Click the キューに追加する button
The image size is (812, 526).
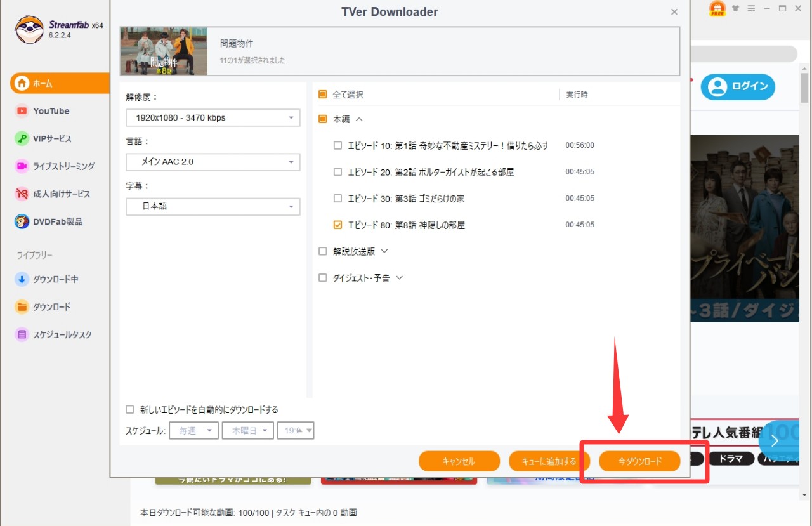549,461
